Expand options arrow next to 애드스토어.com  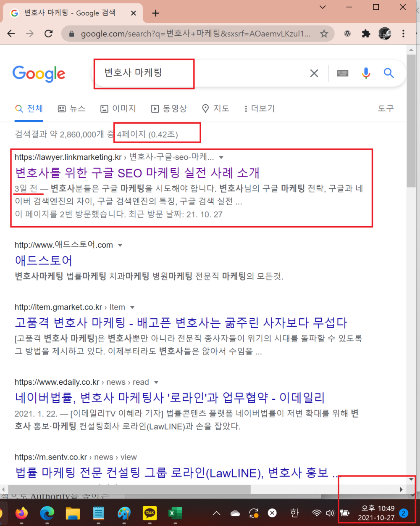120,245
